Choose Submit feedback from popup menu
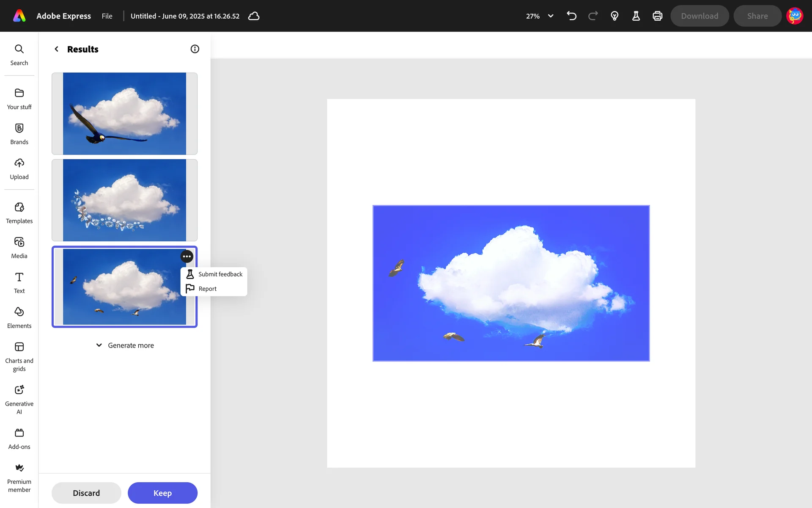The width and height of the screenshot is (812, 508). click(214, 274)
